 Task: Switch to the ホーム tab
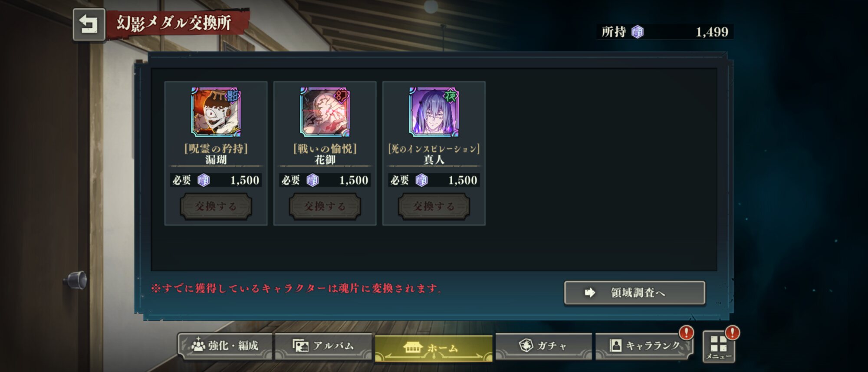pyautogui.click(x=434, y=348)
